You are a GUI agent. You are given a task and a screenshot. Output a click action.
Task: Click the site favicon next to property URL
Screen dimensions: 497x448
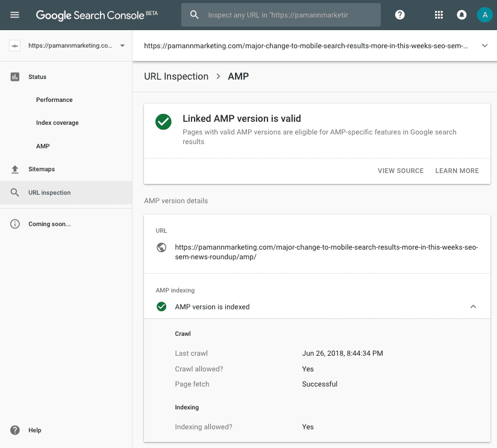point(14,46)
